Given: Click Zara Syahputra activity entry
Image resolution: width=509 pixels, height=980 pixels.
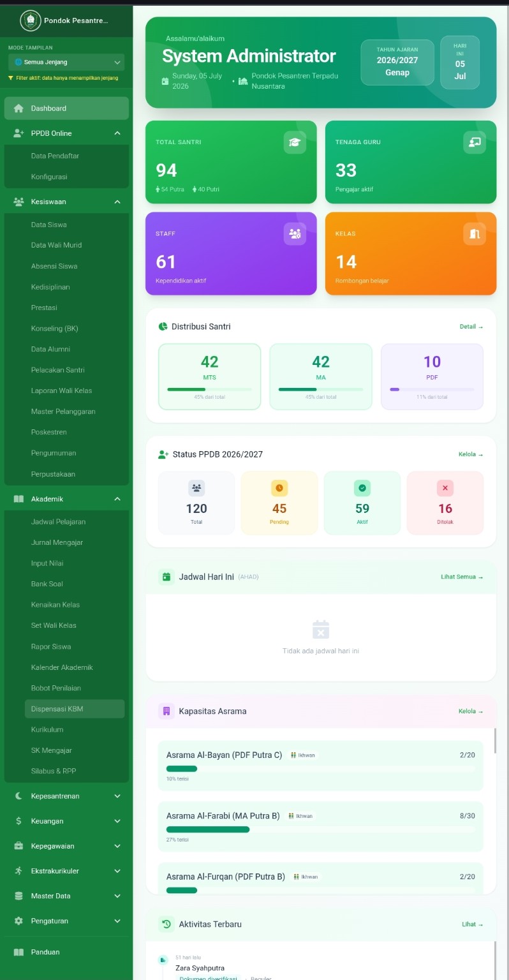Looking at the screenshot, I should pyautogui.click(x=200, y=968).
